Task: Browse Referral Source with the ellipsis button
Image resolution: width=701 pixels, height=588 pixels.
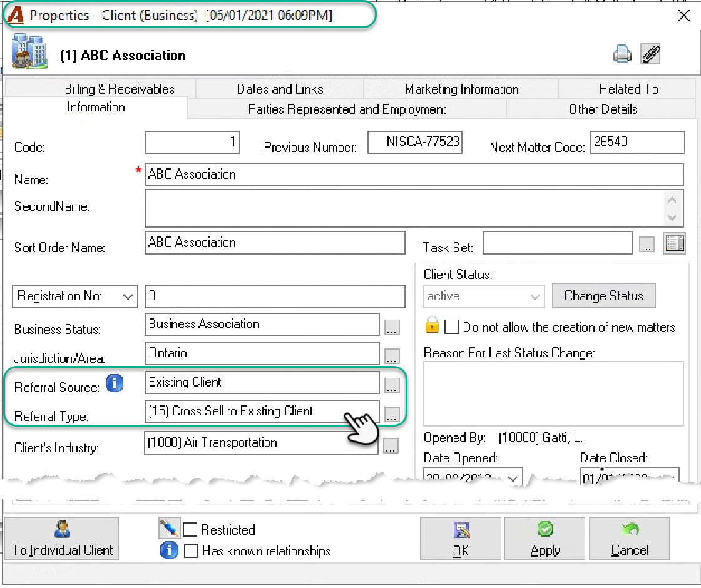Action: click(392, 385)
